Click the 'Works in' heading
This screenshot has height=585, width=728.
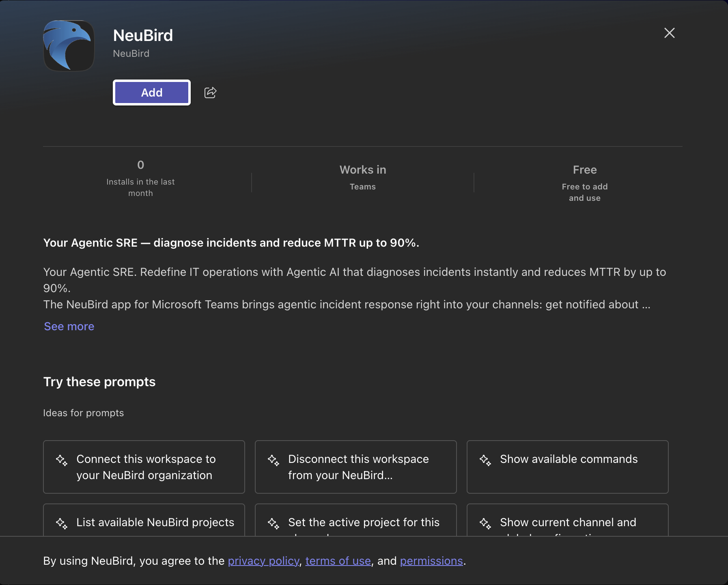tap(363, 170)
